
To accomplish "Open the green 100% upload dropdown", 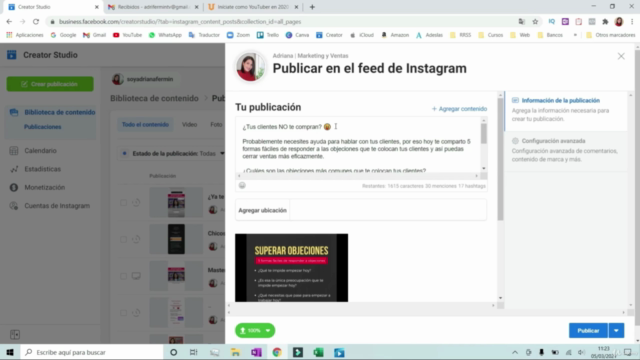I will point(255,331).
